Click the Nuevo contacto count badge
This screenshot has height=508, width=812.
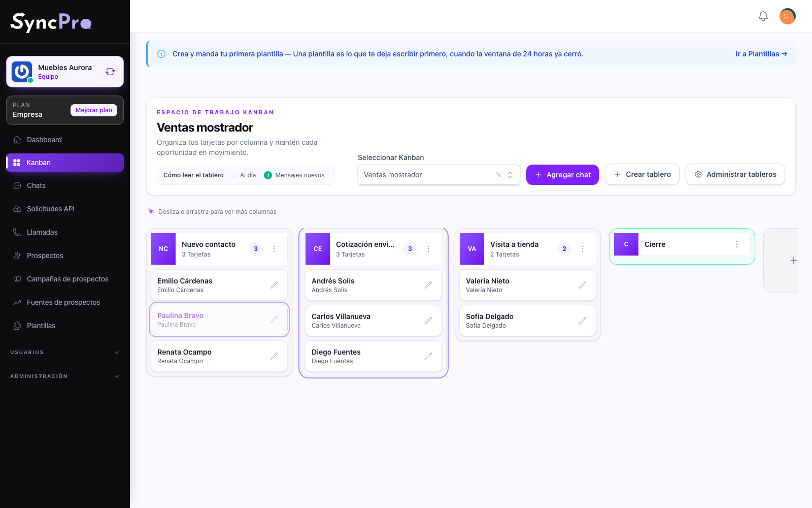(x=256, y=249)
